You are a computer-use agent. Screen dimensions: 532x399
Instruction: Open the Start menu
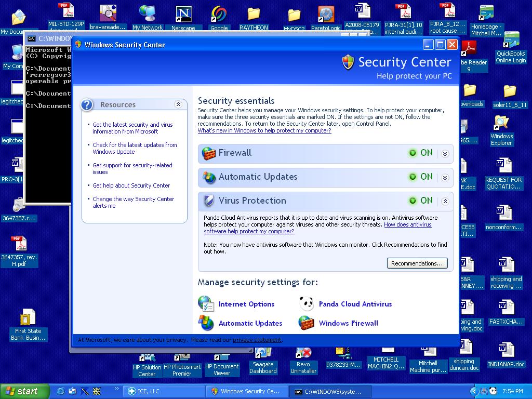pyautogui.click(x=24, y=391)
